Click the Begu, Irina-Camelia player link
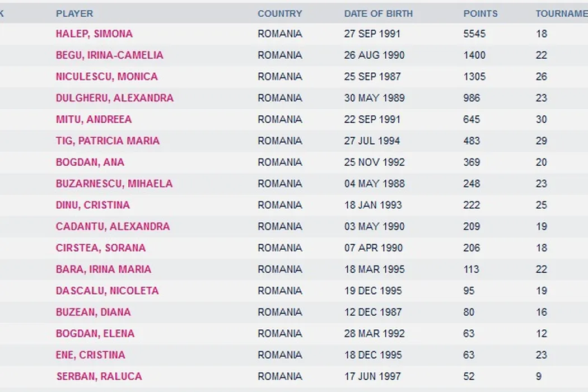Image resolution: width=588 pixels, height=392 pixels. (109, 55)
